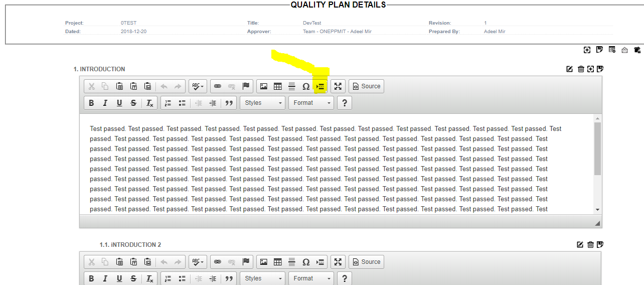Insert special character in the Introduction editor
Screen dimensions: 644x285
click(x=306, y=86)
